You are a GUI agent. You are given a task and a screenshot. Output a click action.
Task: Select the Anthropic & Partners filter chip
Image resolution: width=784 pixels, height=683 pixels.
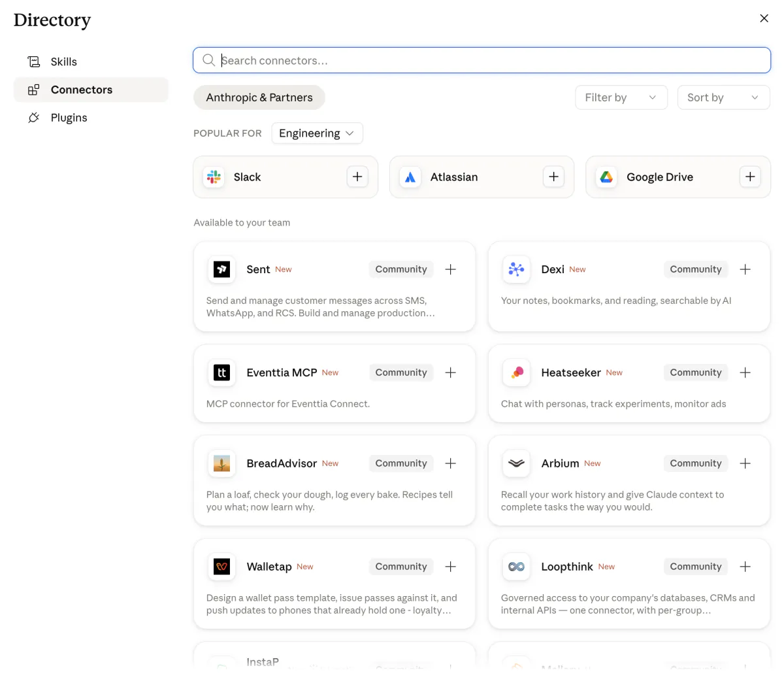tap(259, 97)
